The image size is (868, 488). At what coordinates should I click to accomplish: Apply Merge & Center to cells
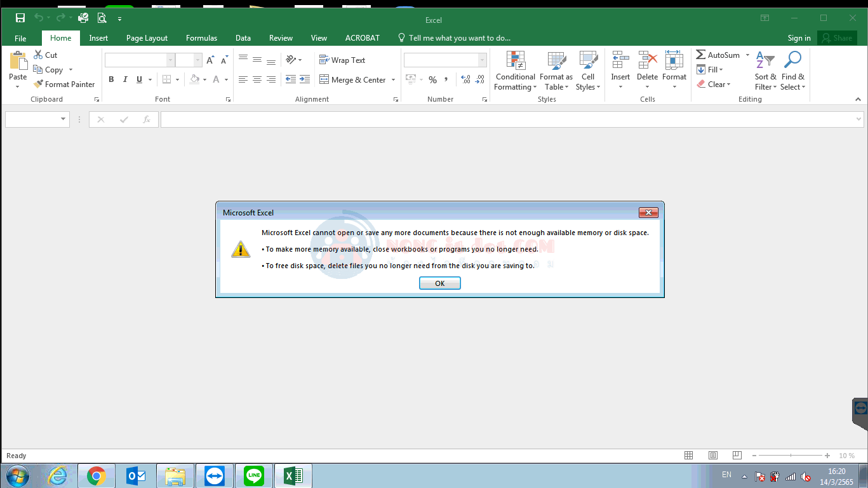point(352,79)
